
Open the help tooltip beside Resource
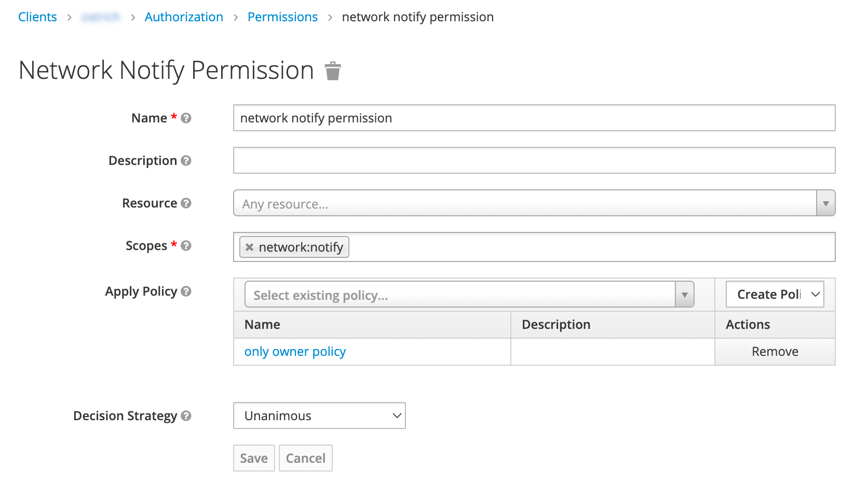click(187, 203)
